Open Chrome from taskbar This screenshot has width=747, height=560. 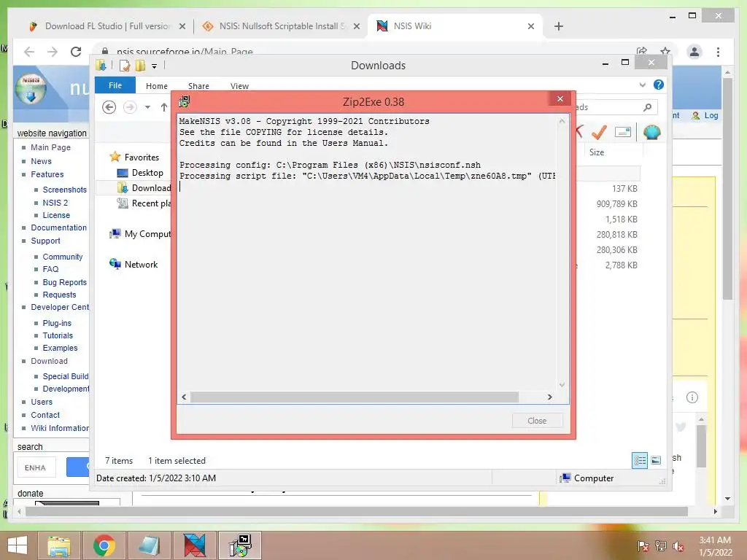coord(104,545)
